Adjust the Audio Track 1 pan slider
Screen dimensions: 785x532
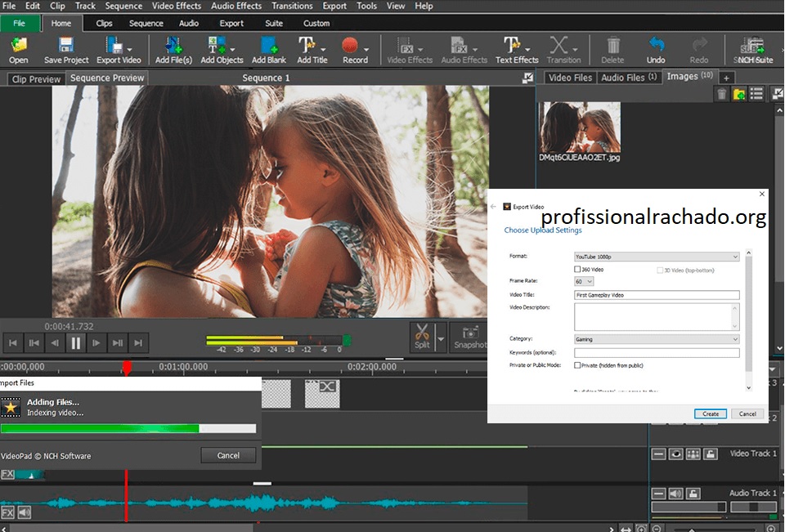(x=753, y=507)
